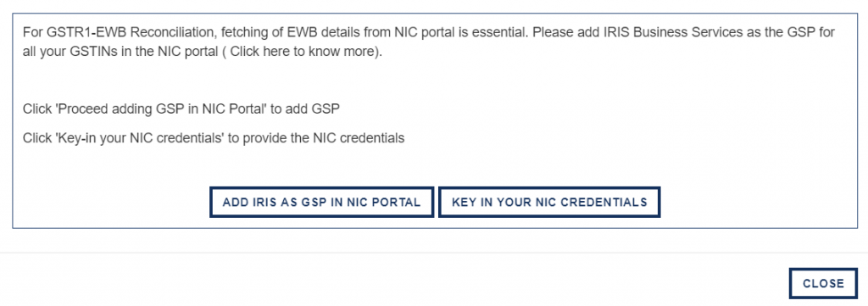
Task: Click the 'Proceed adding GSP in NIC Portal' instruction line
Action: (x=181, y=109)
